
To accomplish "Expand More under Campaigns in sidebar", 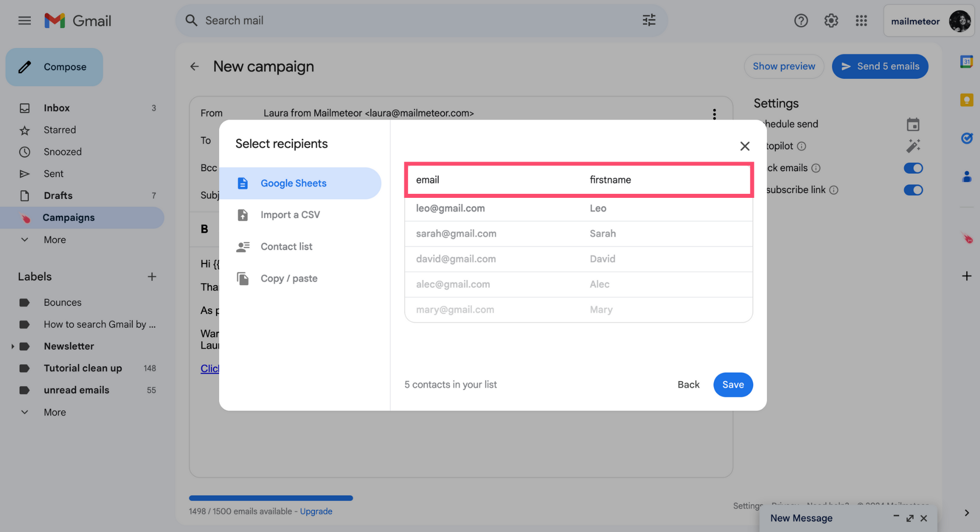I will tap(55, 240).
